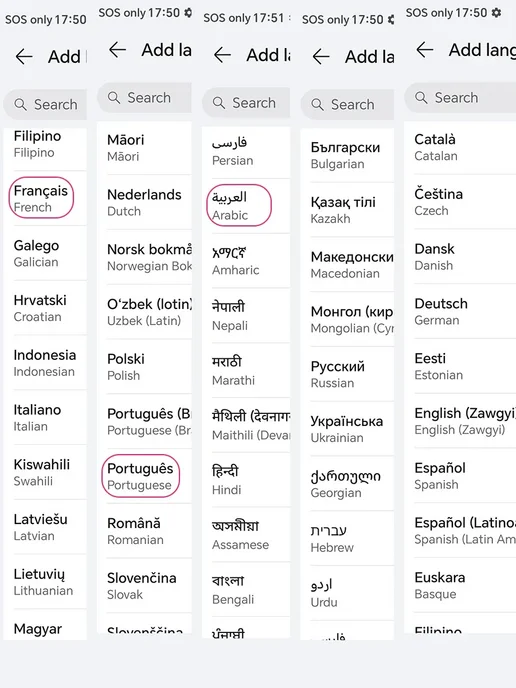Focus the Search field above the Български entry
Screen dimensions: 516x688
[347, 104]
